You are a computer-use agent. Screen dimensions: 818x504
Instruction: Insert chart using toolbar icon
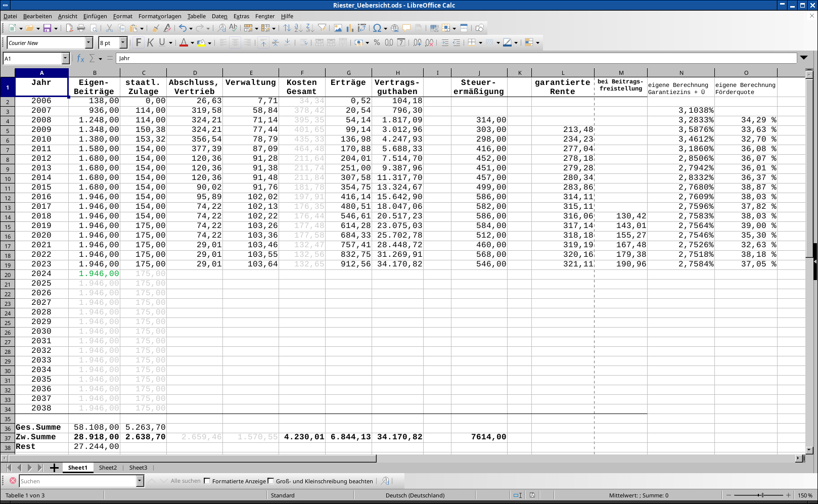pyautogui.click(x=350, y=28)
